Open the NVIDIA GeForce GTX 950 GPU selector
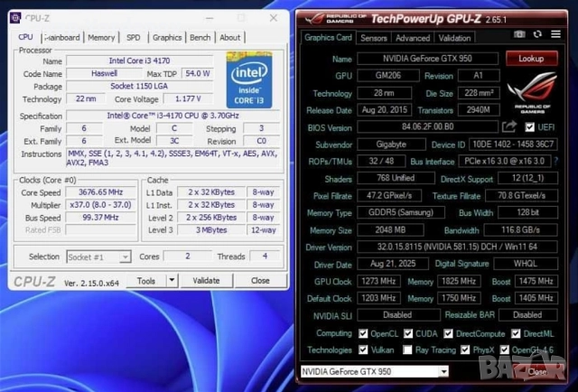 [374, 371]
